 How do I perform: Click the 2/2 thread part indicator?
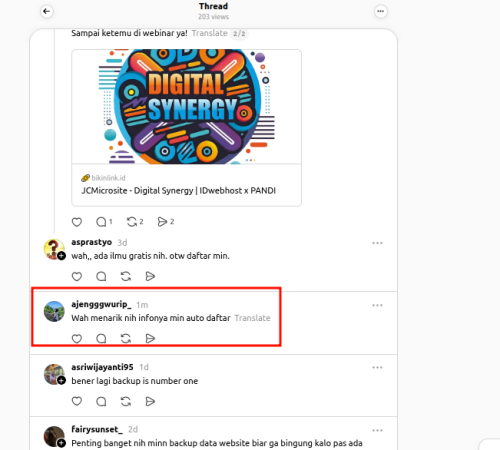(x=239, y=34)
